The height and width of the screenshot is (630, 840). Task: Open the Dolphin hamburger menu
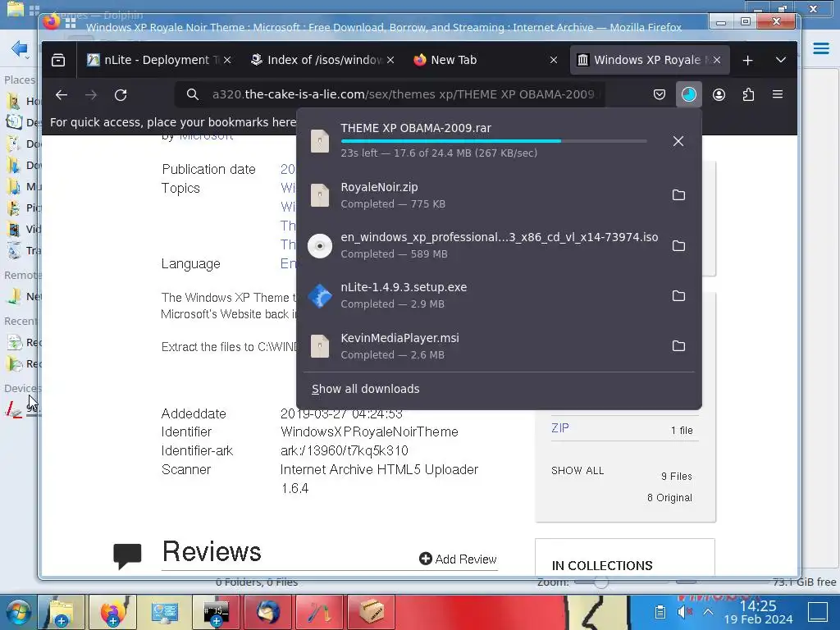821,48
